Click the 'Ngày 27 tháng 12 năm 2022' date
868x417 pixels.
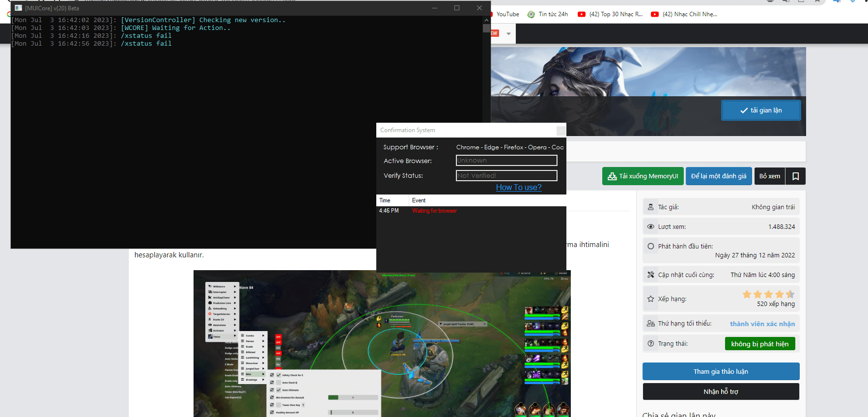click(x=755, y=255)
